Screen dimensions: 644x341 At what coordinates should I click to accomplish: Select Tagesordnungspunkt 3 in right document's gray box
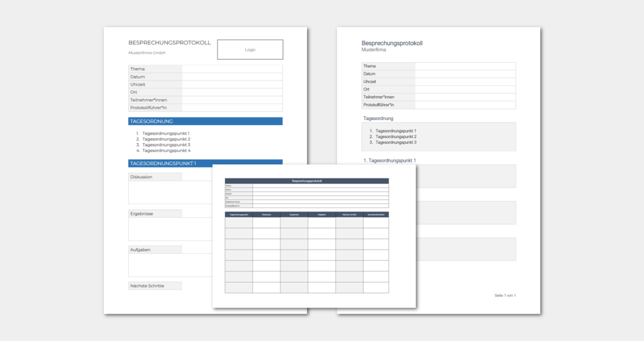point(396,143)
